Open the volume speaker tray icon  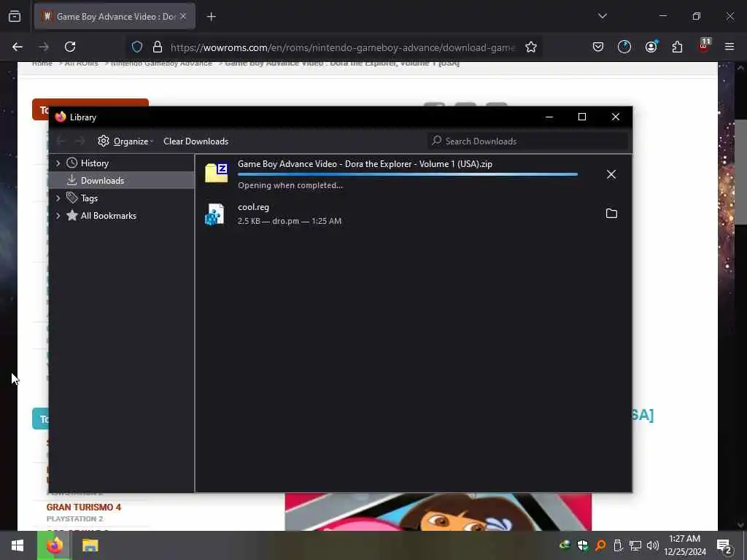[653, 545]
